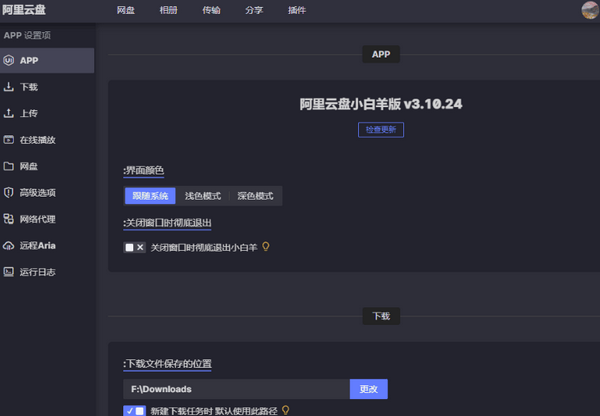Image resolution: width=600 pixels, height=416 pixels.
Task: Click the APP 设置项 sidebar heading
Action: click(27, 35)
